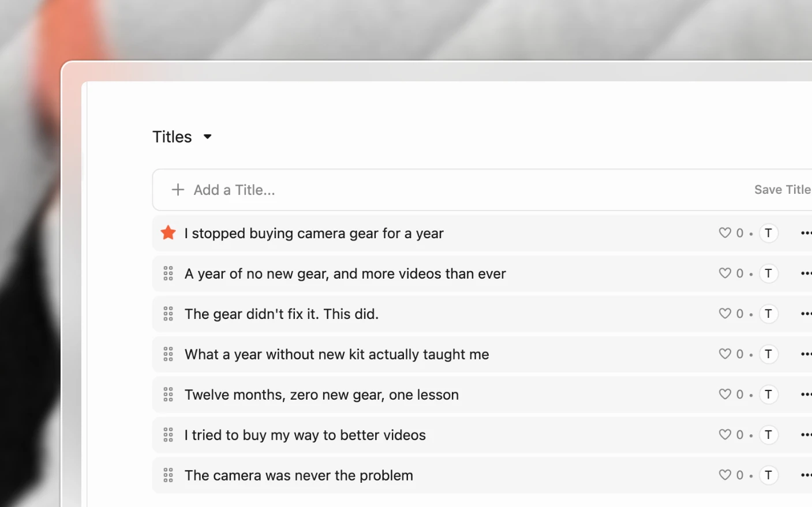Viewport: 812px width, 507px height.
Task: Grab the drag handle for "A year of no new gear"
Action: click(x=168, y=273)
